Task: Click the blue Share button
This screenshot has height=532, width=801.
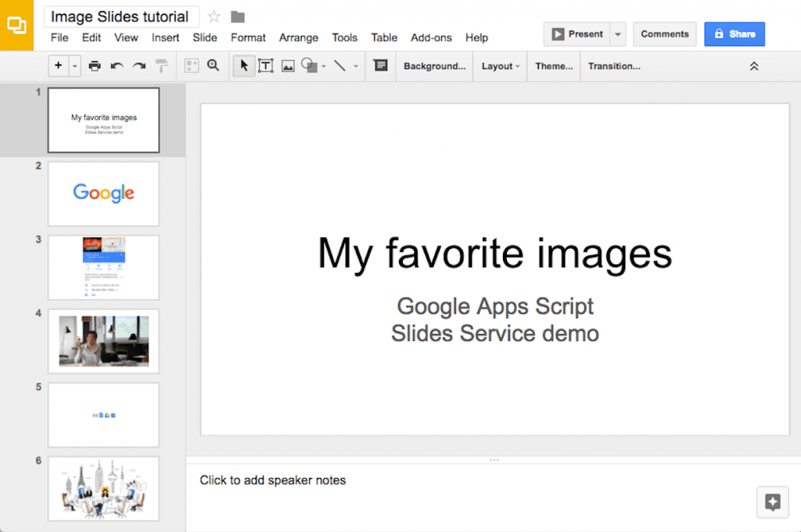Action: pyautogui.click(x=734, y=34)
